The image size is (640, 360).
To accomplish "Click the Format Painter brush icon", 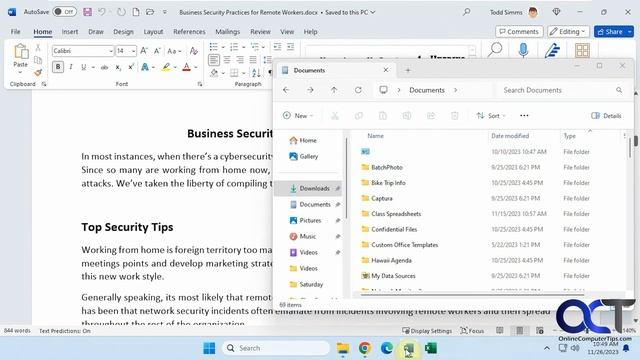I will click(x=38, y=73).
